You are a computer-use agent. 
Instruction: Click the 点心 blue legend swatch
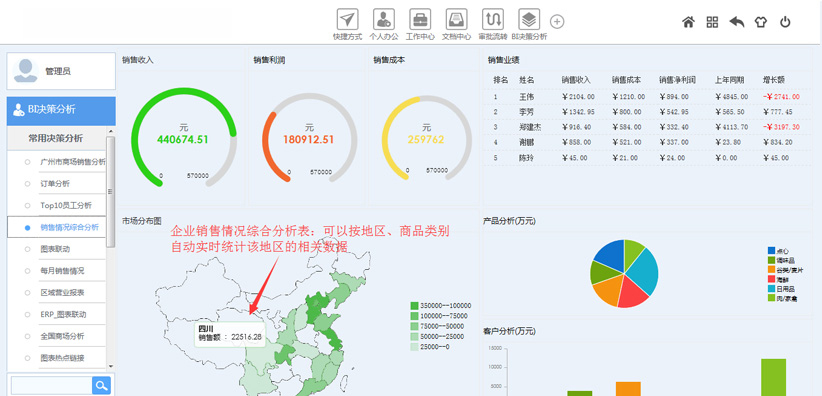pos(771,251)
